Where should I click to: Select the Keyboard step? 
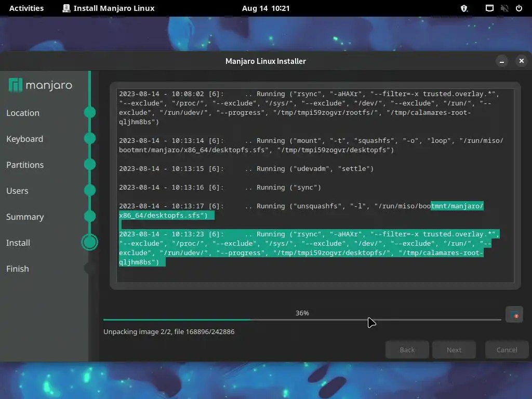pyautogui.click(x=25, y=139)
